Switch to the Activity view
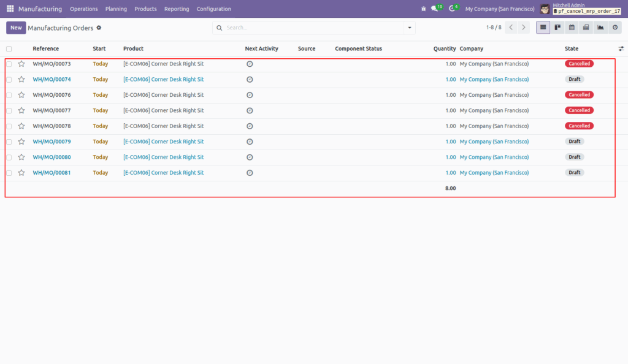 tap(616, 28)
